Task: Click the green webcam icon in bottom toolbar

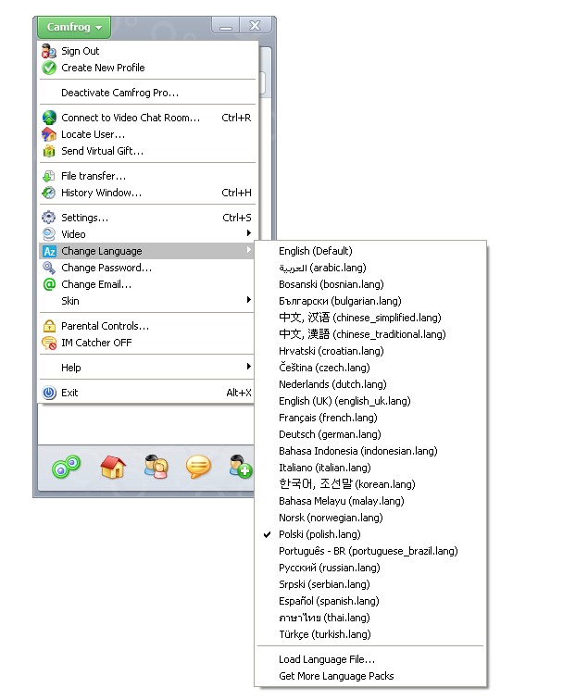Action: pos(66,467)
